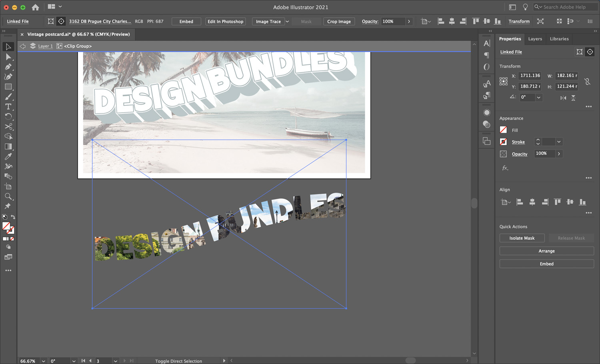Image resolution: width=600 pixels, height=364 pixels.
Task: Select the Rectangle tool
Action: click(8, 87)
